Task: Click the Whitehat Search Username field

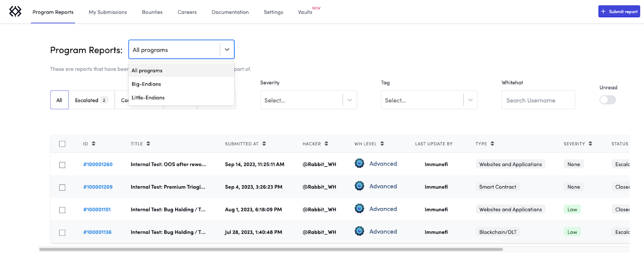Action: pos(538,100)
